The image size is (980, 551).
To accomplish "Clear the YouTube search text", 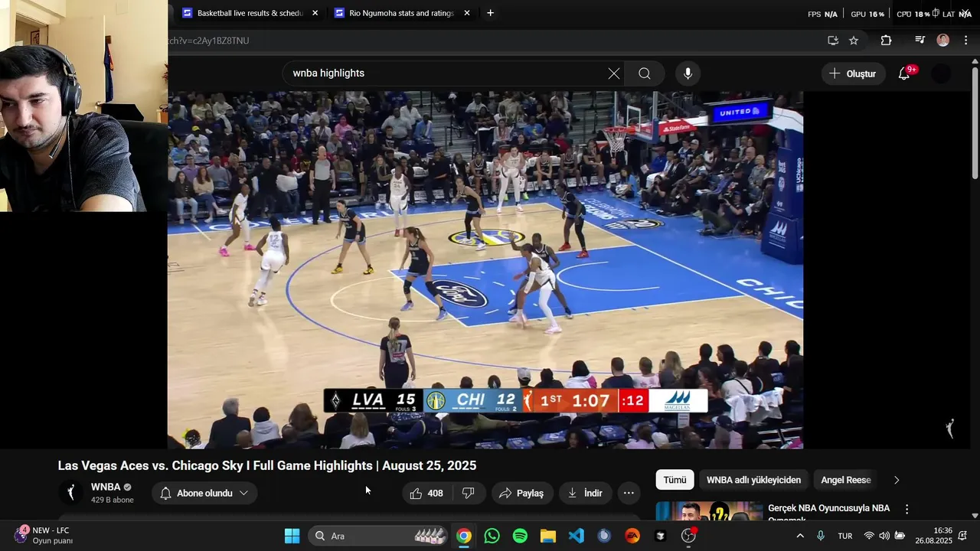I will coord(614,73).
